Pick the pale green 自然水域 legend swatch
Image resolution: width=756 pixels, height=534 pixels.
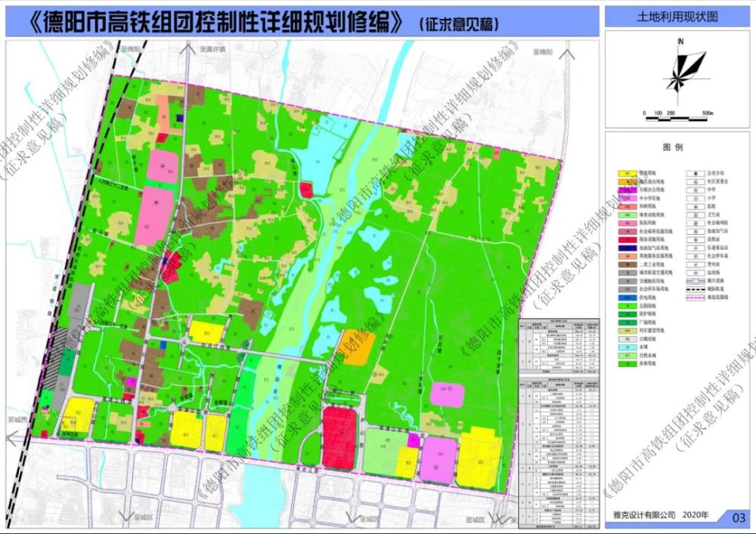click(627, 355)
